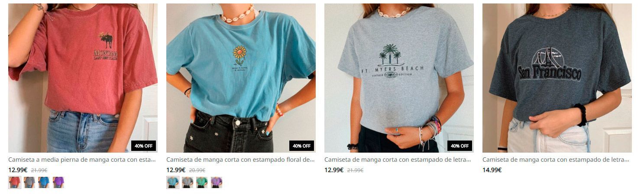The image size is (644, 195).
Task: Choose gray swatch under floral t-shirt
Action: 187,182
